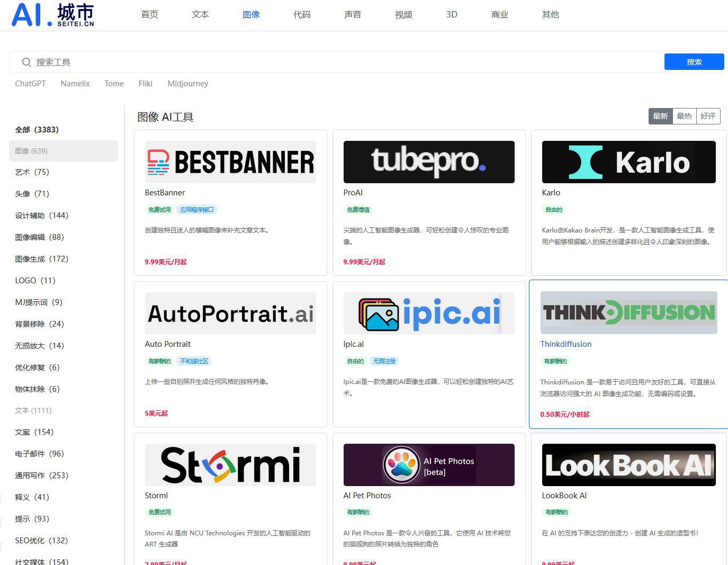Open the 商业 nav tab
728x565 pixels.
coord(500,14)
